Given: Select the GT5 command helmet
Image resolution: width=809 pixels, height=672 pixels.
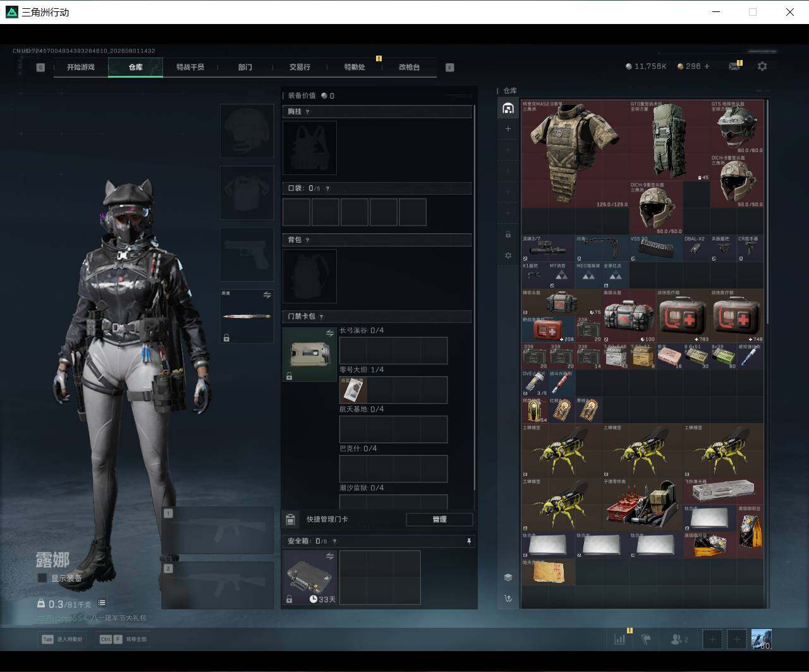Looking at the screenshot, I should click(737, 127).
